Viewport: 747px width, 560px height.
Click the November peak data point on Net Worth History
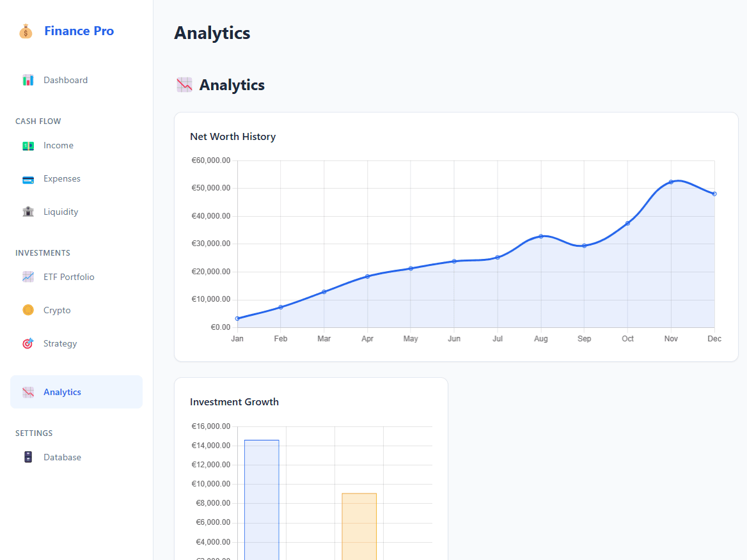(671, 182)
